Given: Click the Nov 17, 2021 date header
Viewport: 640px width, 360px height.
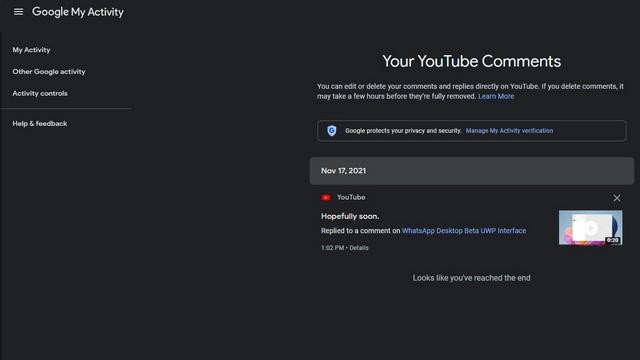Looking at the screenshot, I should (x=472, y=171).
